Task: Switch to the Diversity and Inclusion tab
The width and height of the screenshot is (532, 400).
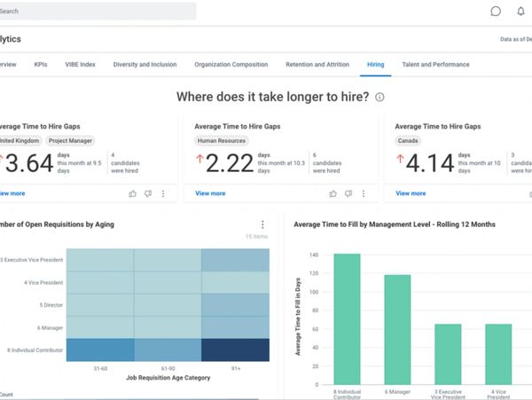Action: [145, 65]
